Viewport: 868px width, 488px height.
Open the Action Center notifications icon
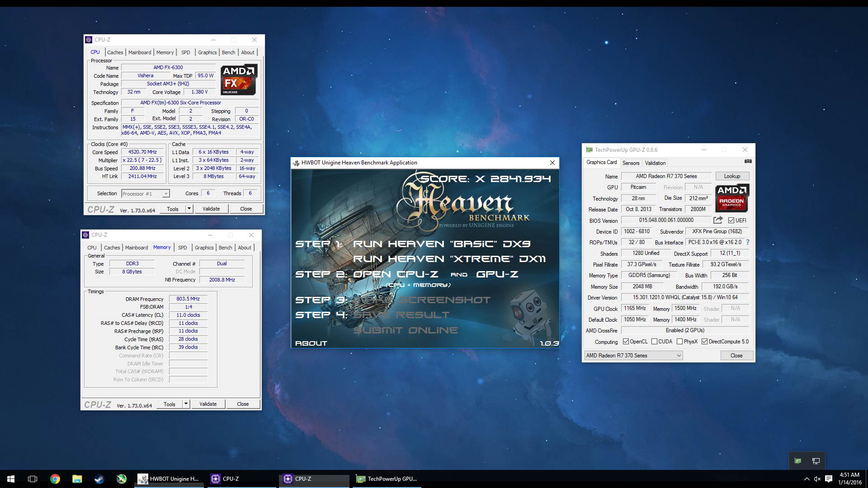coord(829,479)
